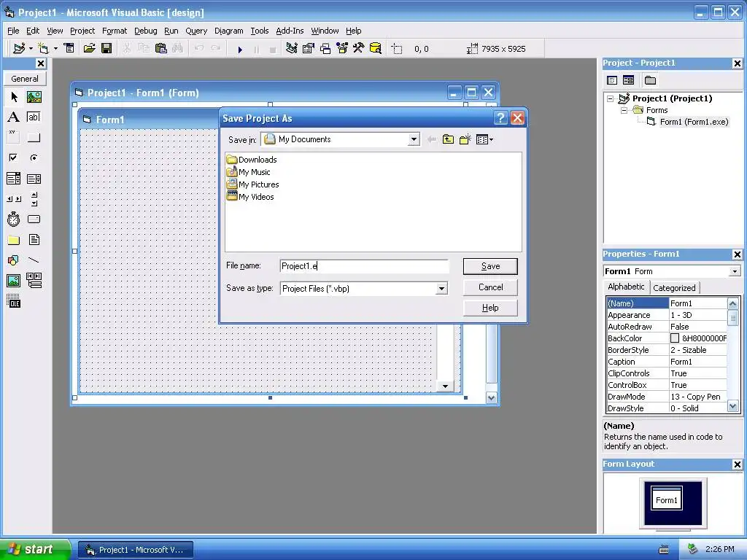Image resolution: width=747 pixels, height=560 pixels.
Task: Select the CommandButton tool in toolbox
Action: pyautogui.click(x=34, y=137)
